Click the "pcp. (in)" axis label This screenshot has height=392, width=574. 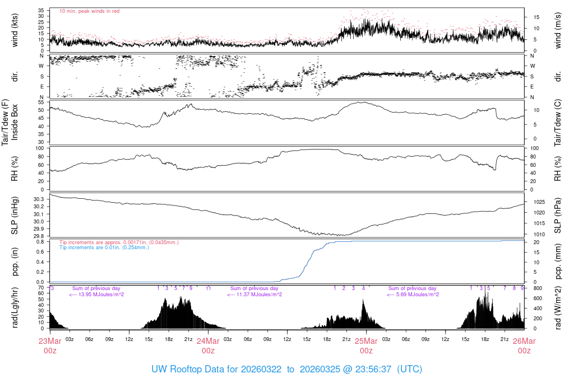[15, 262]
